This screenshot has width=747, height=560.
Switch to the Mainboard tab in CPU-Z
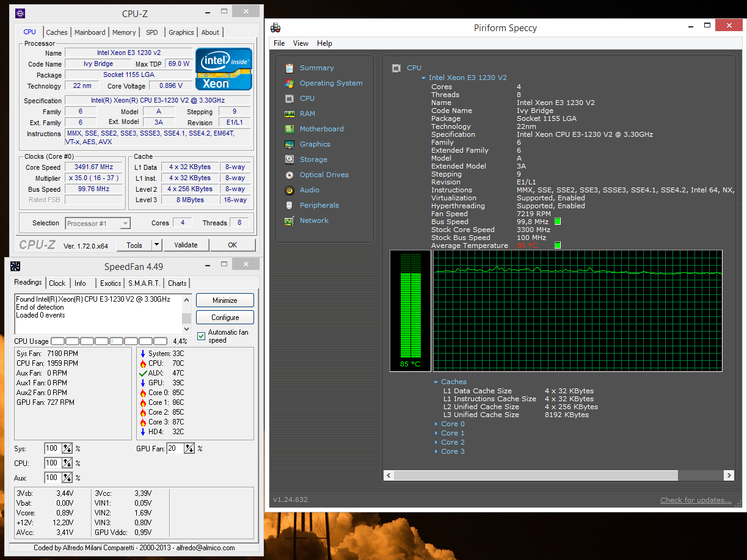(x=90, y=32)
